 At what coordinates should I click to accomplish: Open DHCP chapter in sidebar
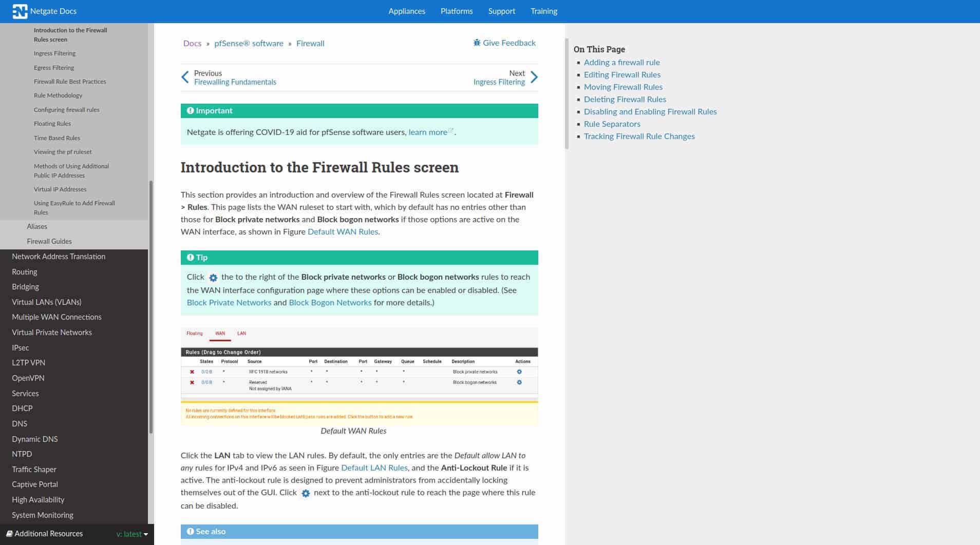tap(22, 408)
